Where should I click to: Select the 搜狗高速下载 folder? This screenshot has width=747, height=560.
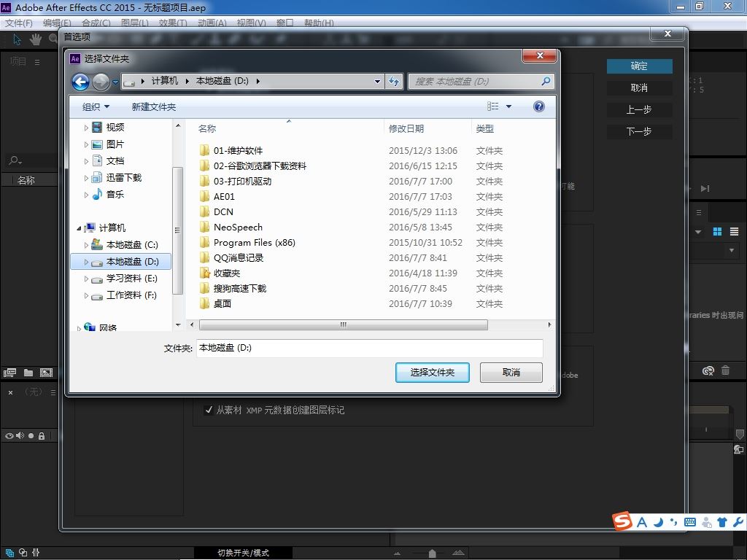coord(239,288)
